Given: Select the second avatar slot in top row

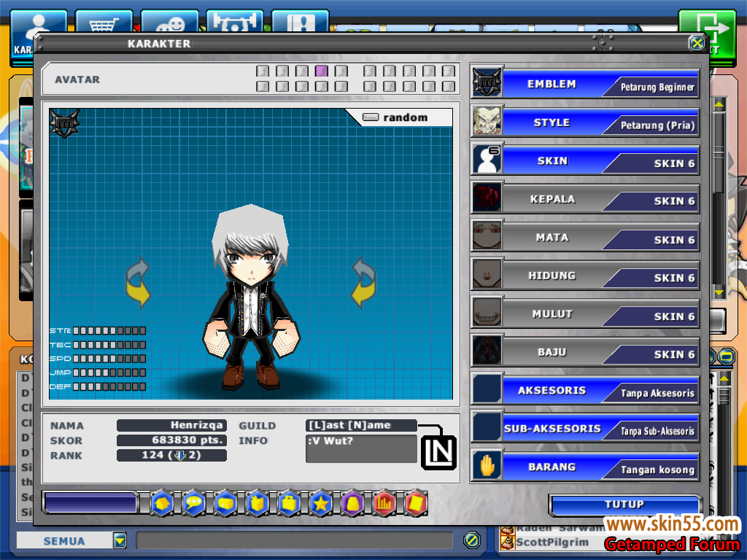Looking at the screenshot, I should [x=282, y=71].
